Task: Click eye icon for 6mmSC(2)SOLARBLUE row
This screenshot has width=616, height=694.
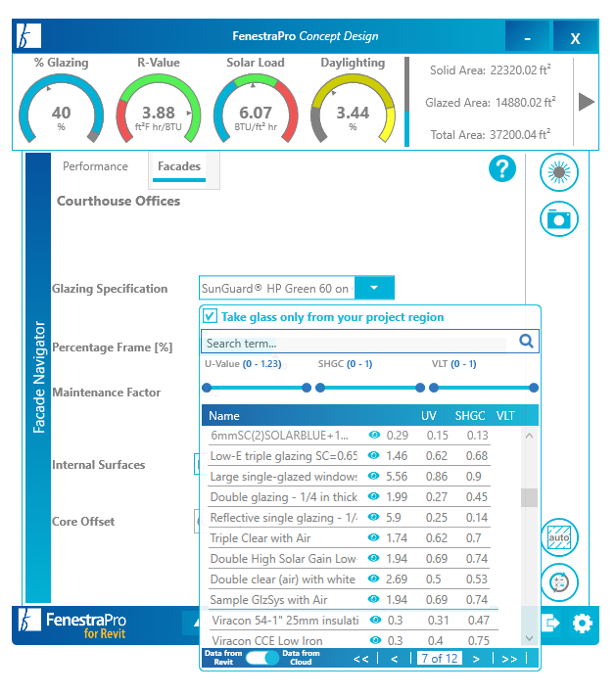Action: 374,435
